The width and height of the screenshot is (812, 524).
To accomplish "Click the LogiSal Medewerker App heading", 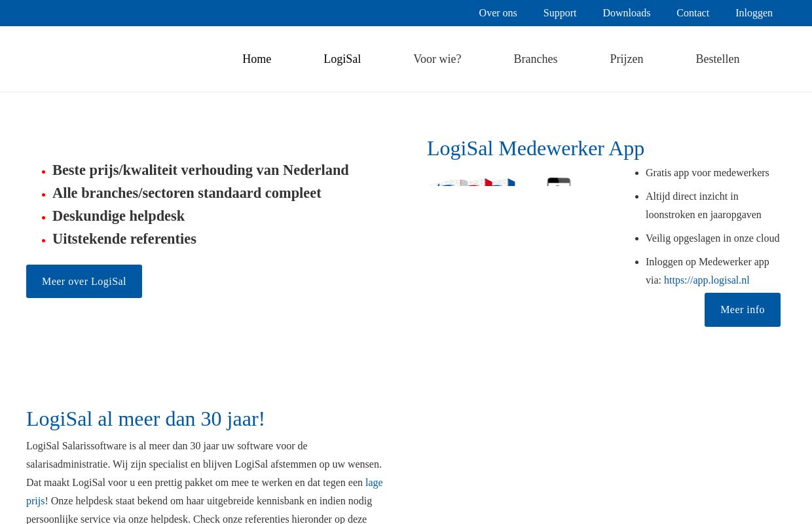I will [536, 149].
